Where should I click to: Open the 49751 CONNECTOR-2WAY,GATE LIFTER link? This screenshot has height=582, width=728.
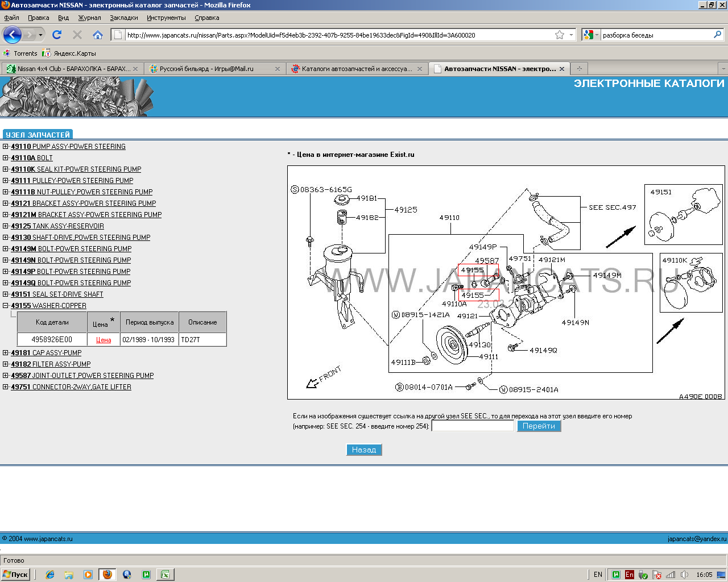pos(71,387)
